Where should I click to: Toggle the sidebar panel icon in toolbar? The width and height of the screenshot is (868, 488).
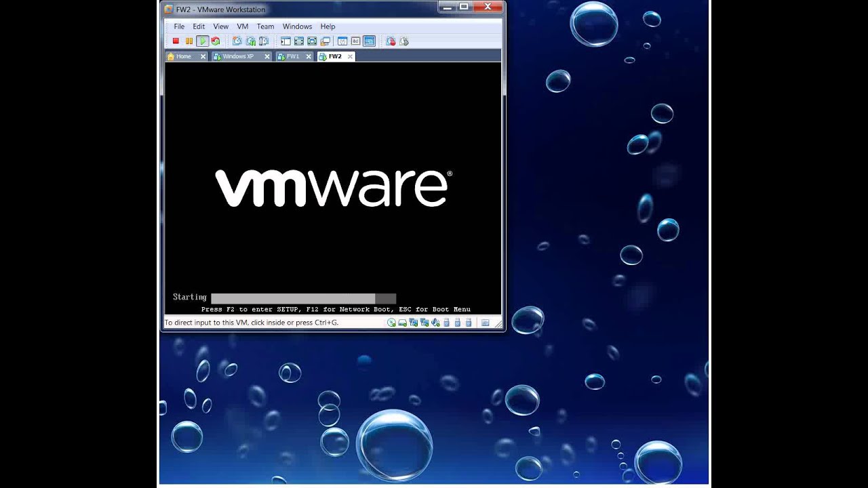pos(285,41)
